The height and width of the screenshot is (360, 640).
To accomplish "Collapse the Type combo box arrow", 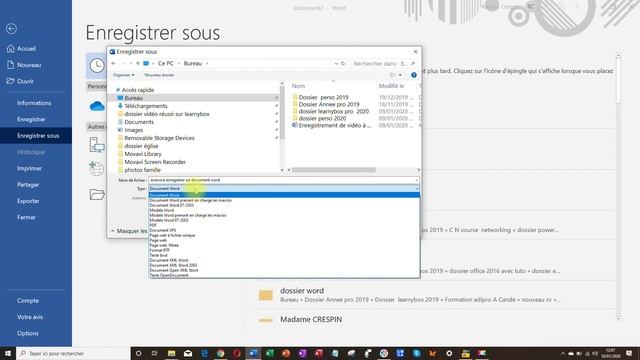I will point(416,189).
